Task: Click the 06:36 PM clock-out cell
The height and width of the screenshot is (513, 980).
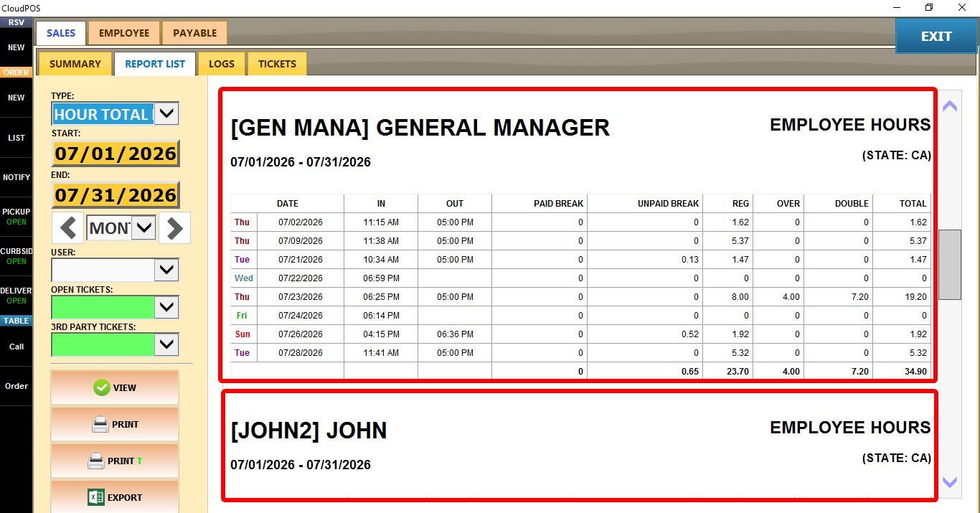Action: (x=455, y=334)
